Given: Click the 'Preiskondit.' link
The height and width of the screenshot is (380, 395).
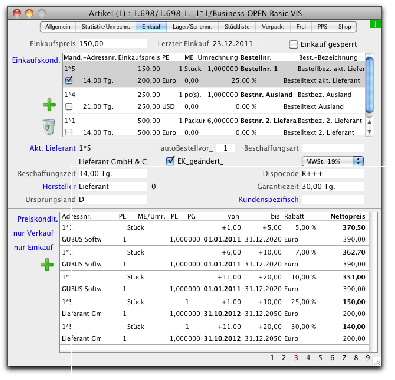Looking at the screenshot, I should click(x=37, y=219).
